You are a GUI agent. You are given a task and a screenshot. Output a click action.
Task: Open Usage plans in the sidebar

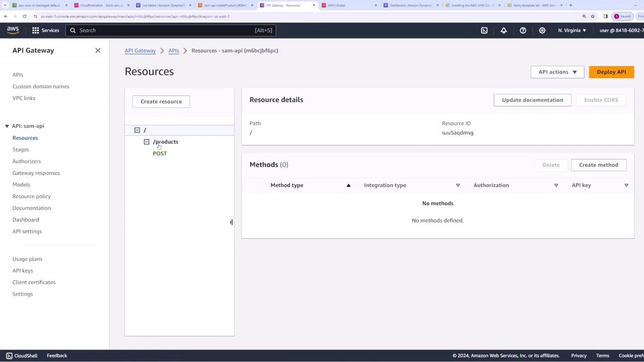tap(27, 259)
